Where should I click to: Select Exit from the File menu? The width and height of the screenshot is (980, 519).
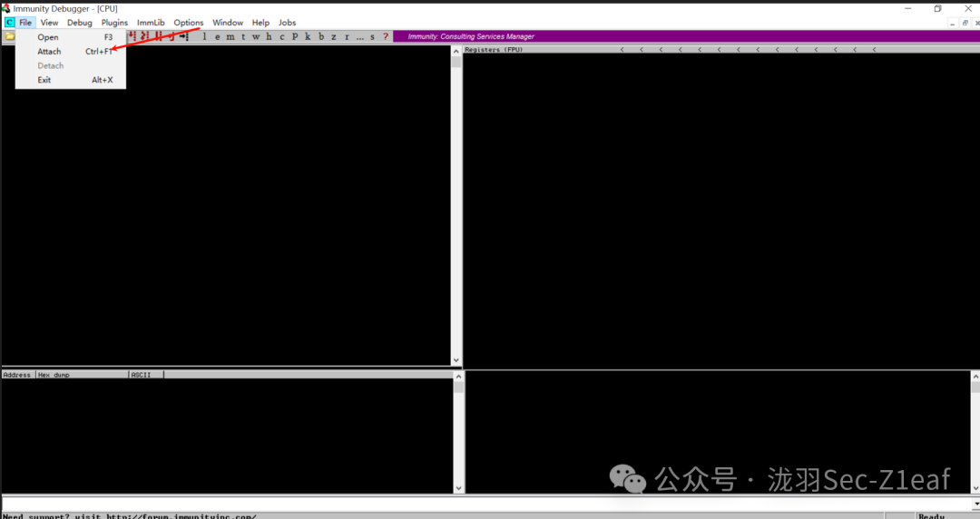pyautogui.click(x=71, y=80)
